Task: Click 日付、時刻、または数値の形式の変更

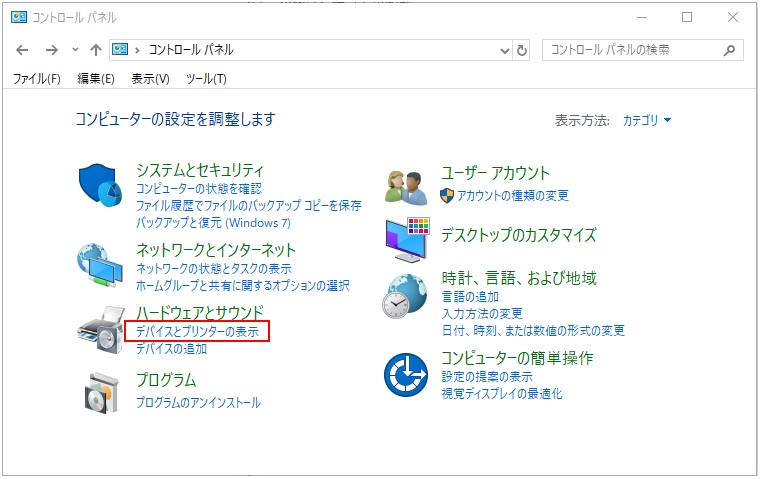Action: (533, 330)
